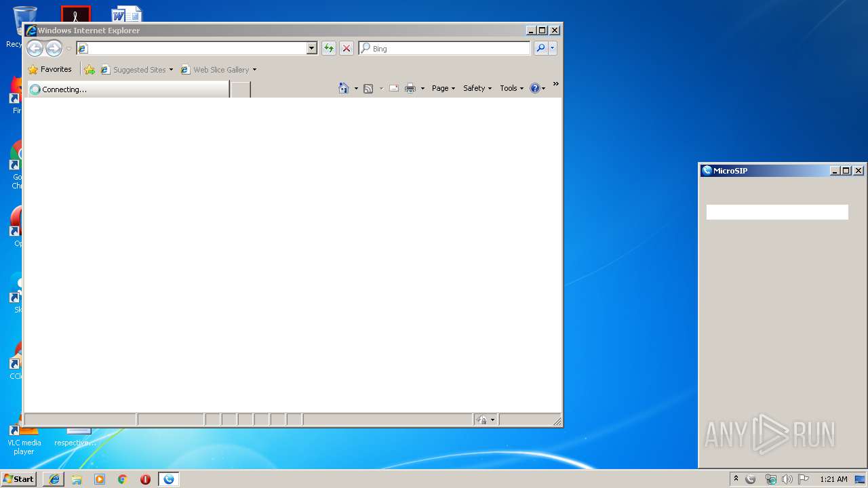Open the Word document desktop icon
The width and height of the screenshot is (868, 488).
click(x=127, y=14)
